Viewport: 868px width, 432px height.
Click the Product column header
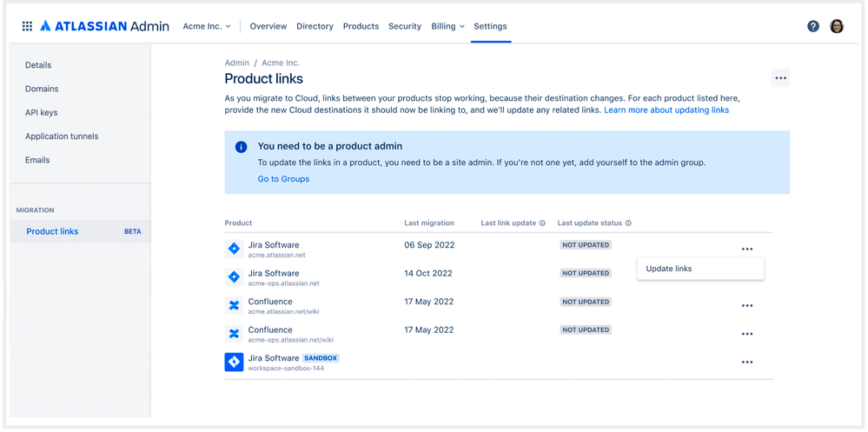point(238,223)
